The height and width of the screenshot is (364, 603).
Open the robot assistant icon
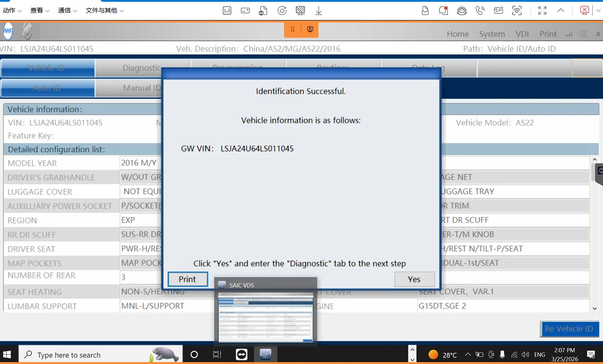coord(462,10)
